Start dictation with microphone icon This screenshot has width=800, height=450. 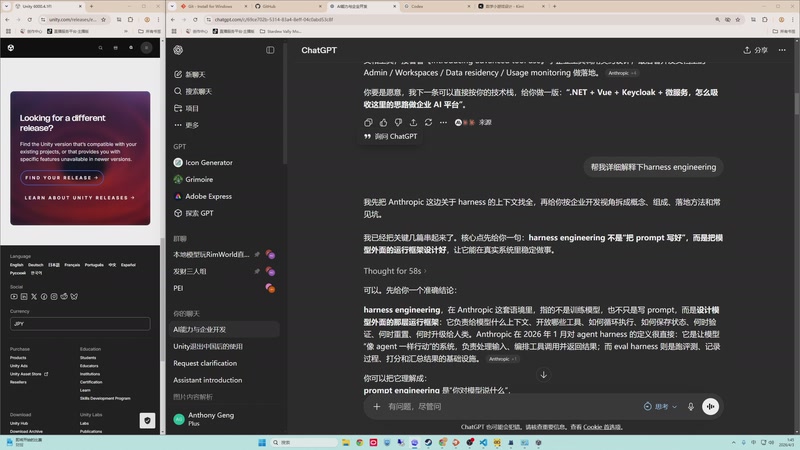[691, 407]
